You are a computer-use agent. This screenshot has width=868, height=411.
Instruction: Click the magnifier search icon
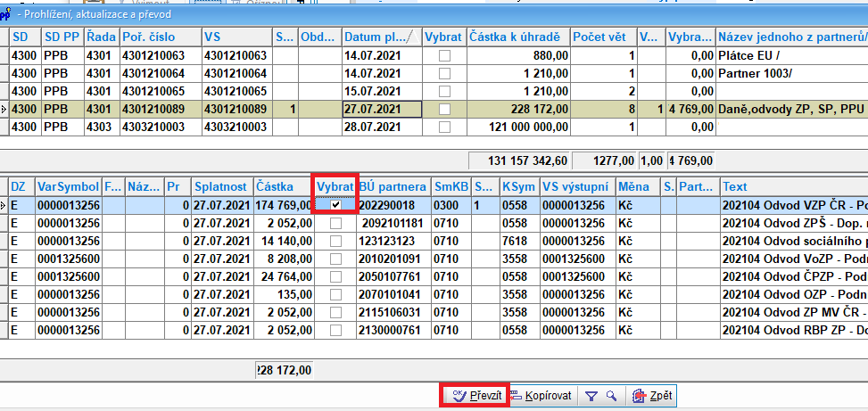click(609, 395)
